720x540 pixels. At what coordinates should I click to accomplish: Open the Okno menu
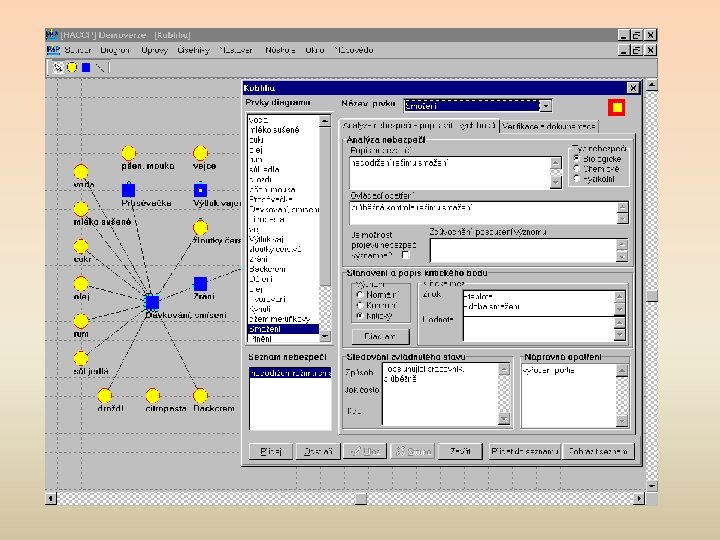(315, 50)
